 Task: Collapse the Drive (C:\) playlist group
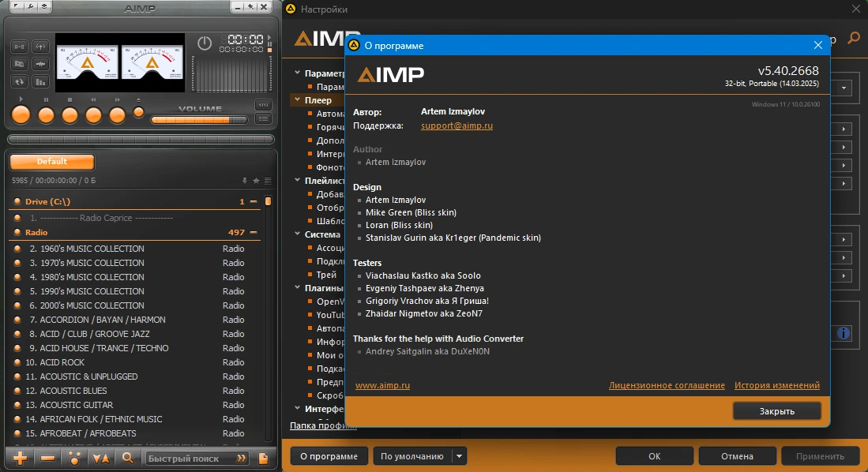254,201
